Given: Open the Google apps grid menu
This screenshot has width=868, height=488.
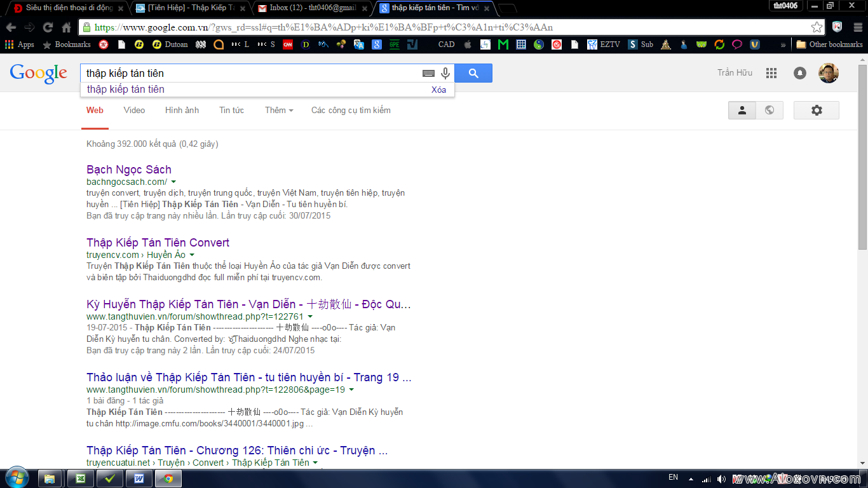Looking at the screenshot, I should [x=771, y=73].
